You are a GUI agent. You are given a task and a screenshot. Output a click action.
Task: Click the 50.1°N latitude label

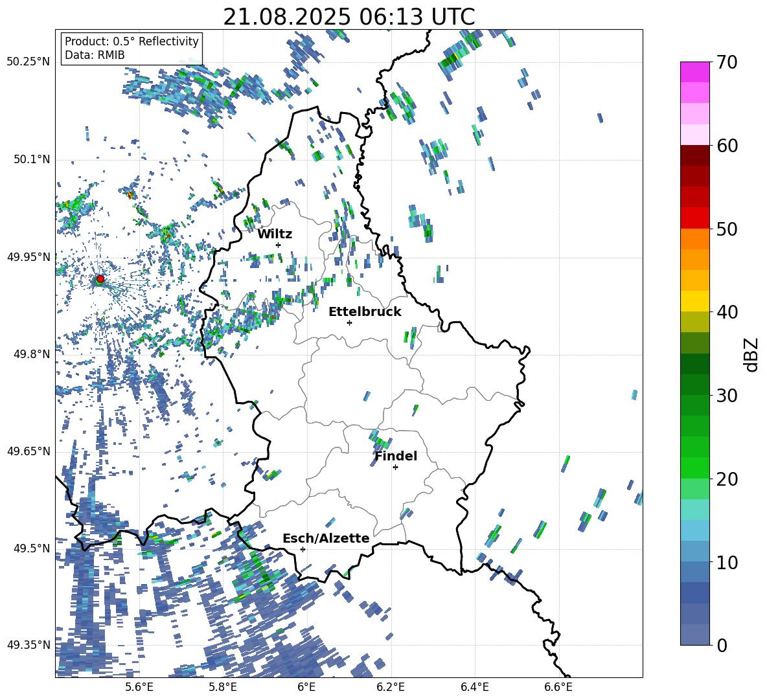(x=31, y=160)
